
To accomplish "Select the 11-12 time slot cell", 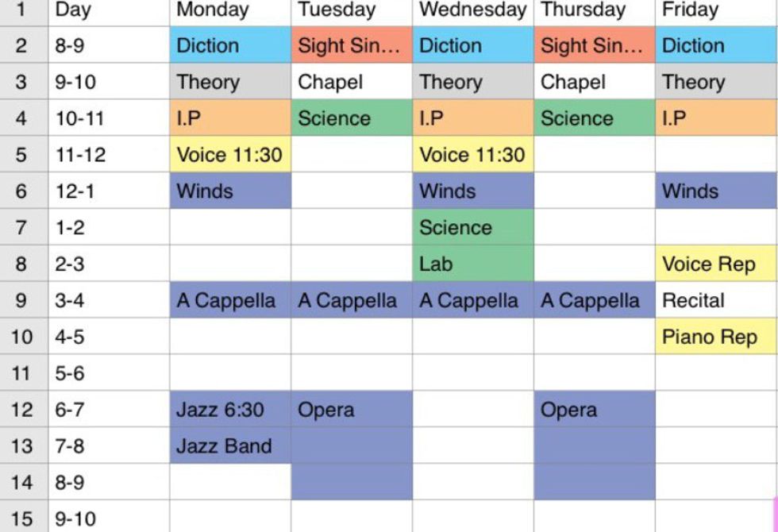I will tap(109, 155).
